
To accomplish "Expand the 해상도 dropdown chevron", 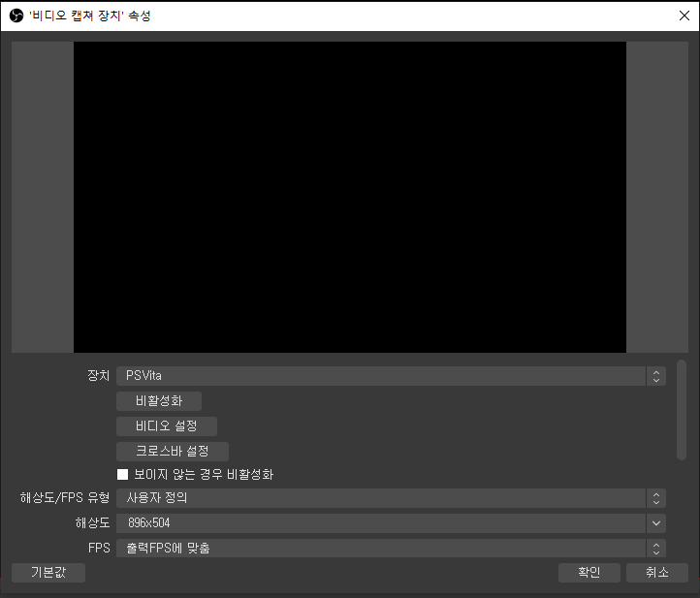I will coord(655,523).
